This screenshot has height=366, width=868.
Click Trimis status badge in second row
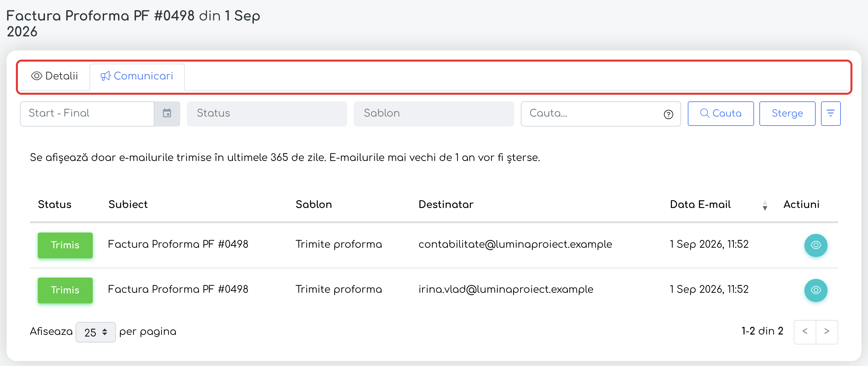click(x=65, y=290)
